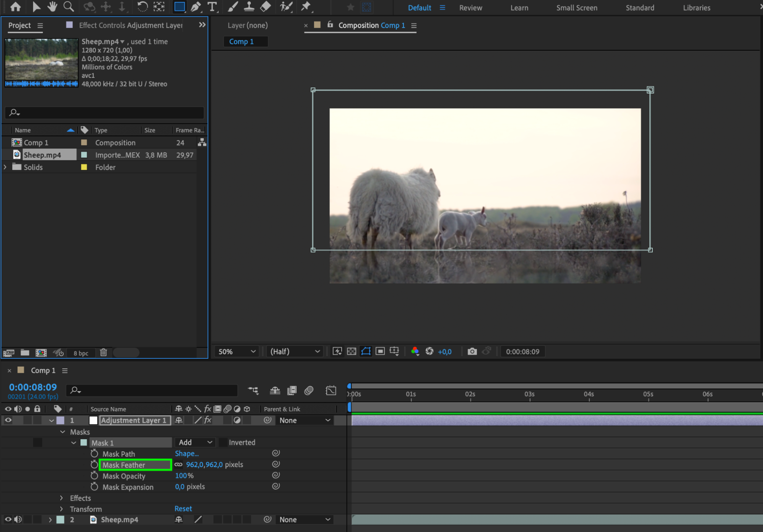This screenshot has width=763, height=532.
Task: Expand the Effects group of adjustment layer
Action: click(61, 498)
